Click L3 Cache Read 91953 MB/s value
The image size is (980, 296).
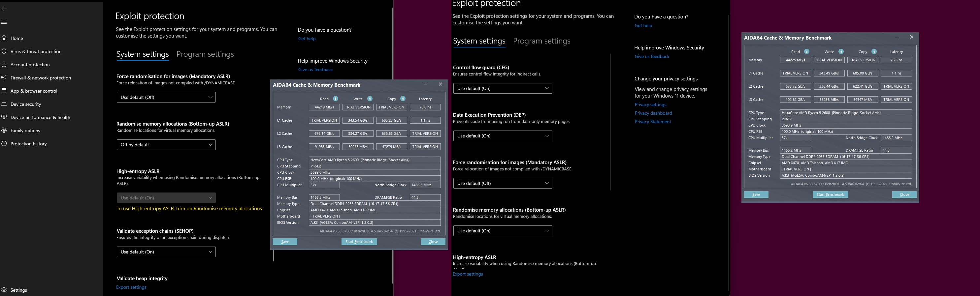click(x=324, y=147)
